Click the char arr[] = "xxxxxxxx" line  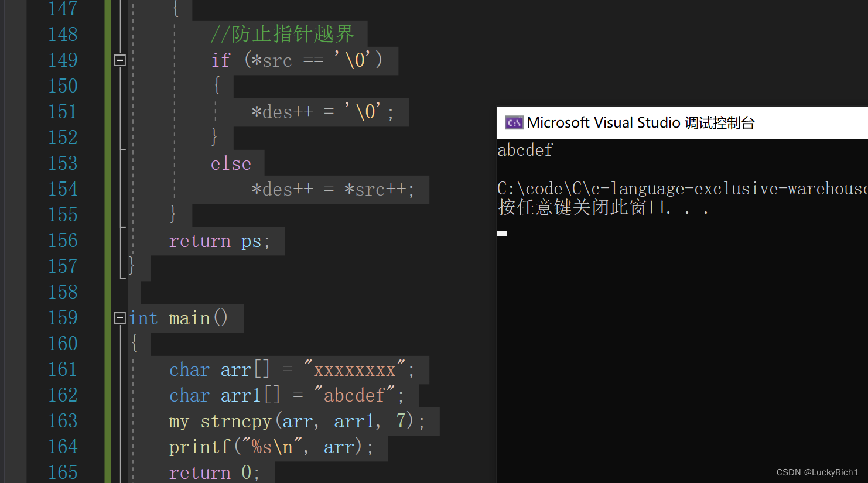(x=292, y=369)
